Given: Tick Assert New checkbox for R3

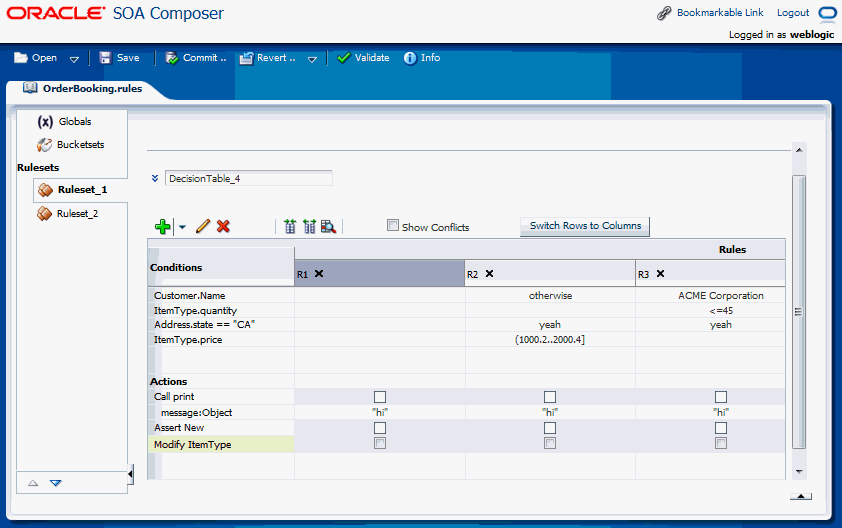Looking at the screenshot, I should click(721, 428).
